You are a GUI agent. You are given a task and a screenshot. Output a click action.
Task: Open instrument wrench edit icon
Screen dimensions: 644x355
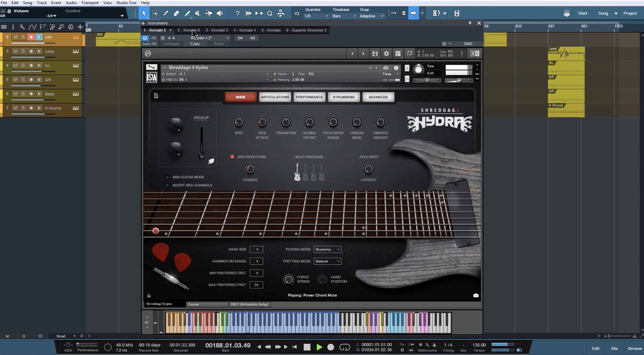152,67
